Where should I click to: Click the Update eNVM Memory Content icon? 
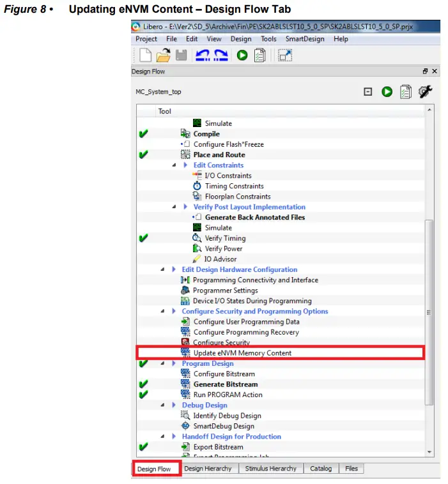(x=185, y=352)
